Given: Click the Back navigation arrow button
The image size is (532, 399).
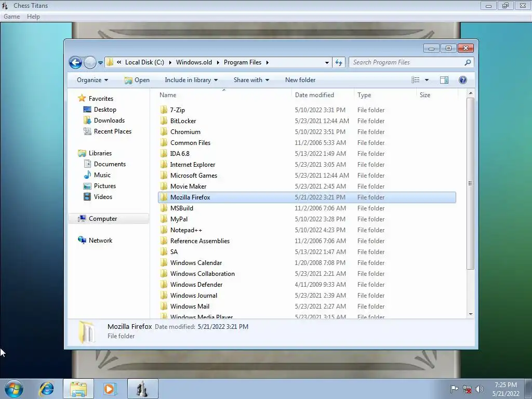Looking at the screenshot, I should pos(75,62).
